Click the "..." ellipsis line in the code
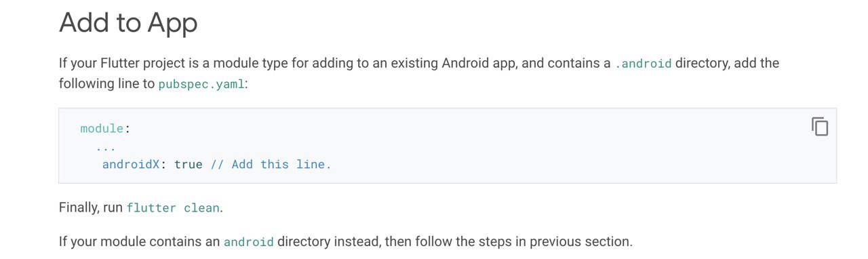This screenshot has height=259, width=868. [105, 148]
